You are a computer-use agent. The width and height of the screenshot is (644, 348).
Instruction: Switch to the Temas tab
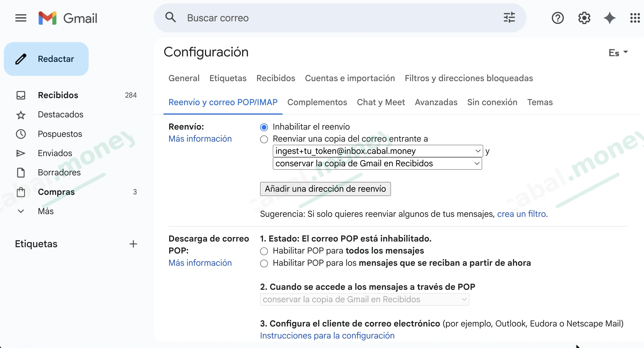point(540,102)
